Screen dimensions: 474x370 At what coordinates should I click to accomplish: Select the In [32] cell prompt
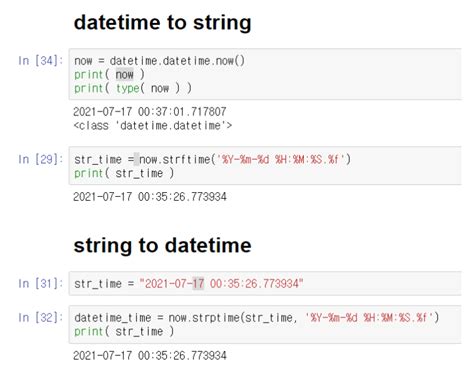point(41,317)
